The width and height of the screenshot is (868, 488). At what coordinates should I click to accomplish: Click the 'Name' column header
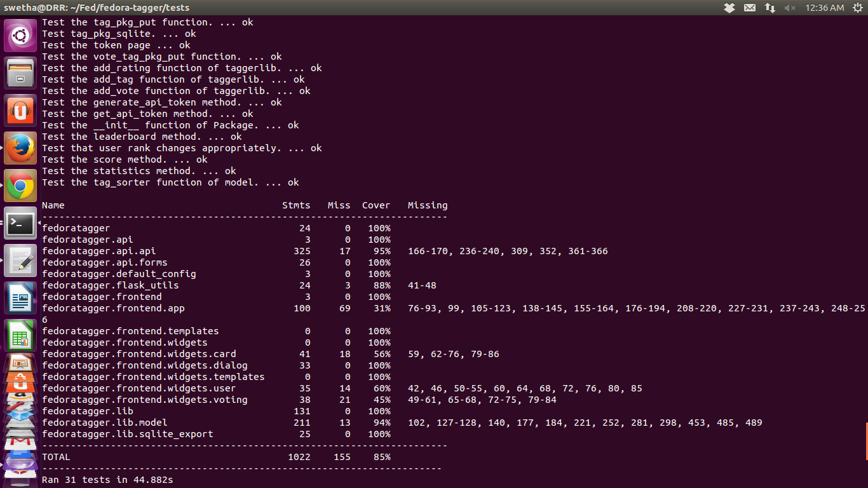53,205
